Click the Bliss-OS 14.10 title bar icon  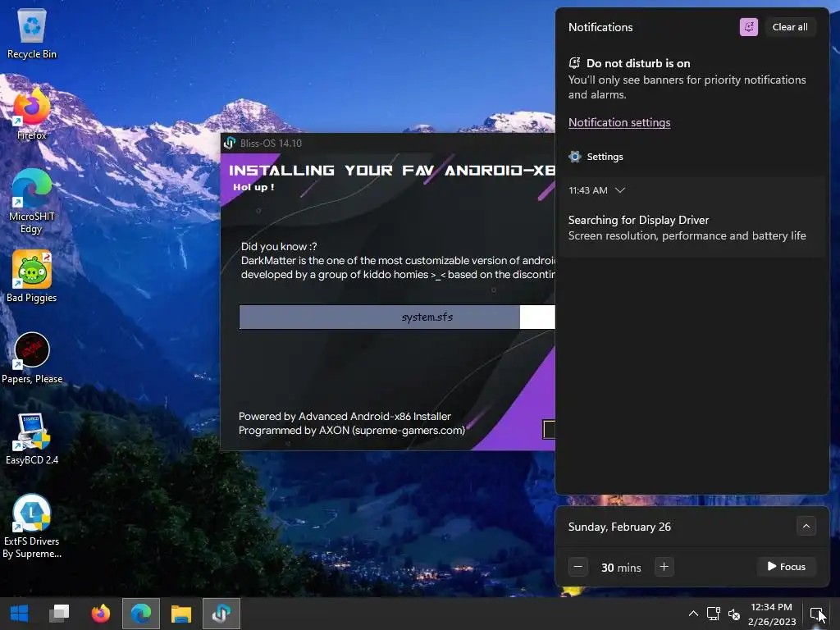[230, 143]
